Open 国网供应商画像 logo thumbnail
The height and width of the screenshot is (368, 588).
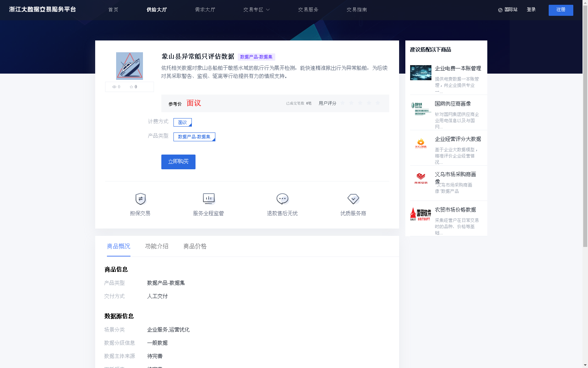tap(421, 109)
